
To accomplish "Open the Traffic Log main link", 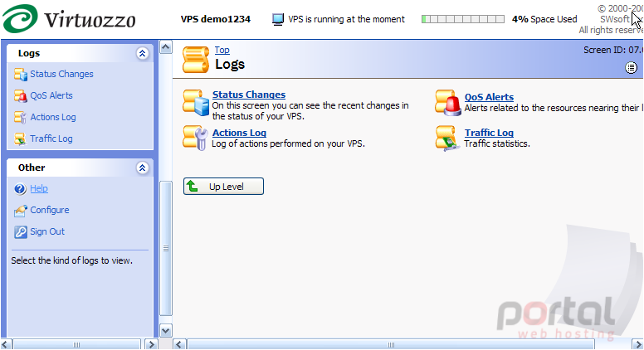I will pyautogui.click(x=489, y=133).
